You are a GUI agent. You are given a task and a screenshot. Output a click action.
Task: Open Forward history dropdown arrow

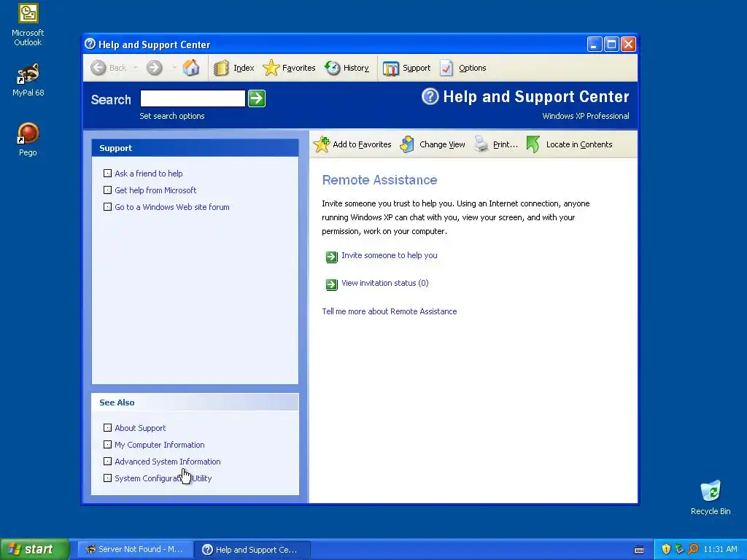(174, 68)
